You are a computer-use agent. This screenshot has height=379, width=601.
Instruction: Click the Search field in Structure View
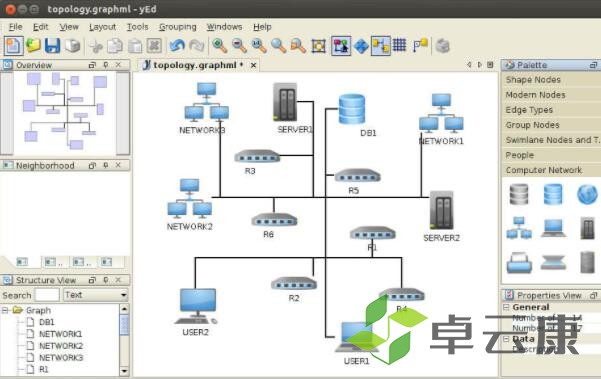[47, 295]
